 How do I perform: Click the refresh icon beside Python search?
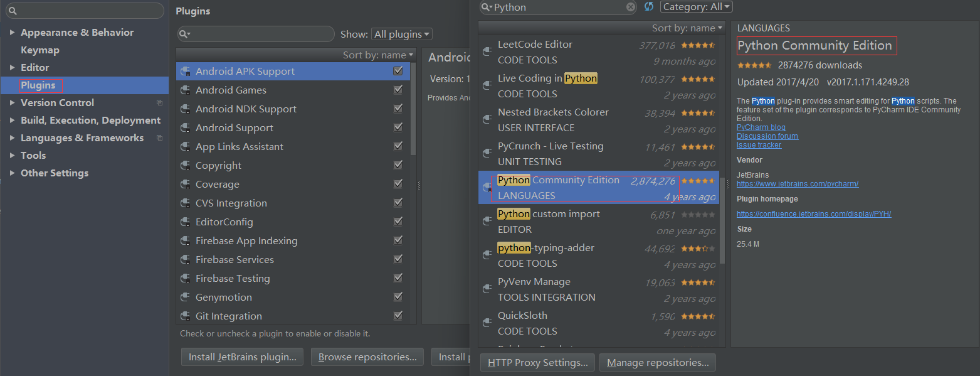[649, 7]
